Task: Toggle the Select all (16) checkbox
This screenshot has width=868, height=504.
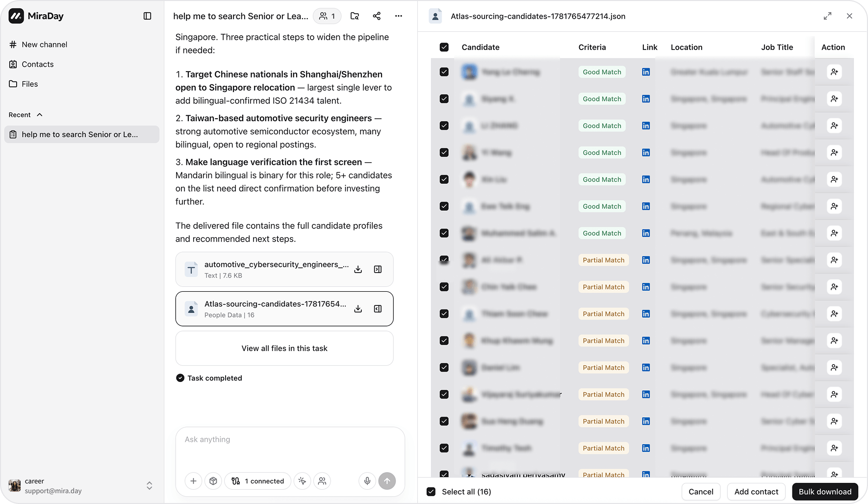Action: coord(431,492)
